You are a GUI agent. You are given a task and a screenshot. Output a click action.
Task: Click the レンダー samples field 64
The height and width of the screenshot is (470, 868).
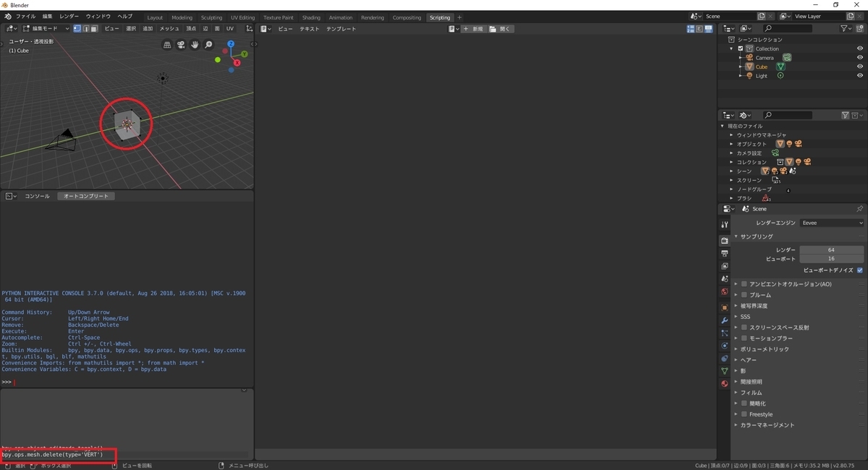click(832, 249)
